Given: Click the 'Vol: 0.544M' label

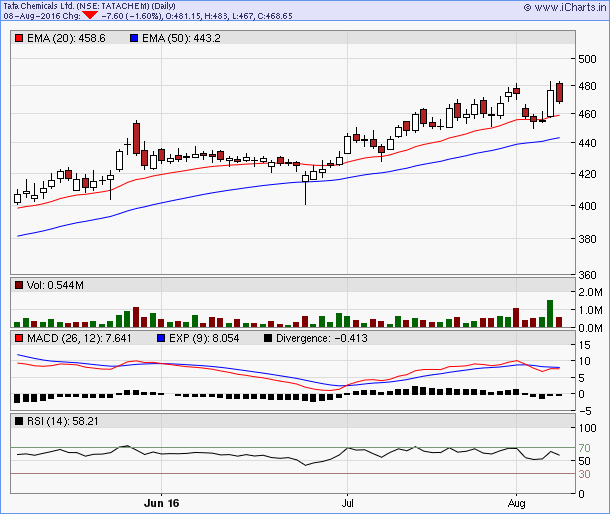Looking at the screenshot, I should tap(55, 285).
